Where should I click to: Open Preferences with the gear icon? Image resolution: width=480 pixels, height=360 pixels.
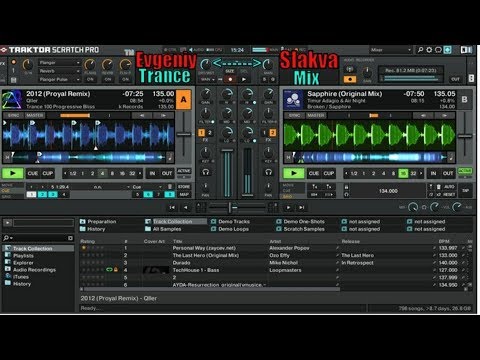coord(429,50)
